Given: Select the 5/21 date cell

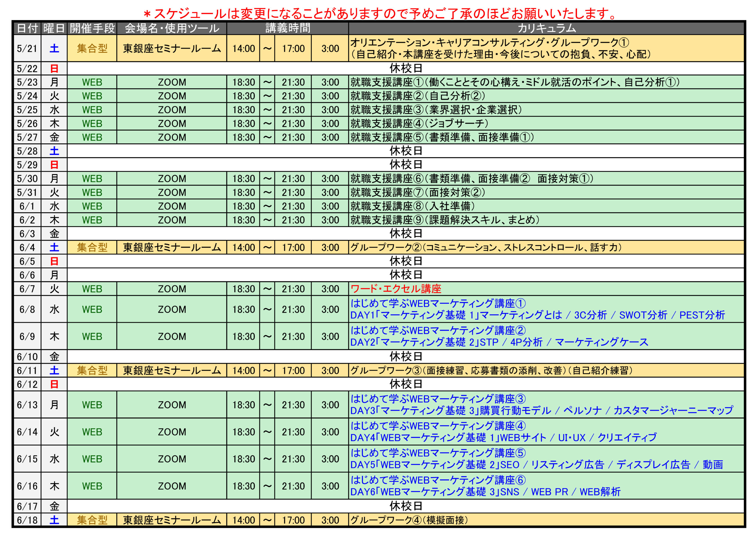Looking at the screenshot, I should click(x=27, y=48).
